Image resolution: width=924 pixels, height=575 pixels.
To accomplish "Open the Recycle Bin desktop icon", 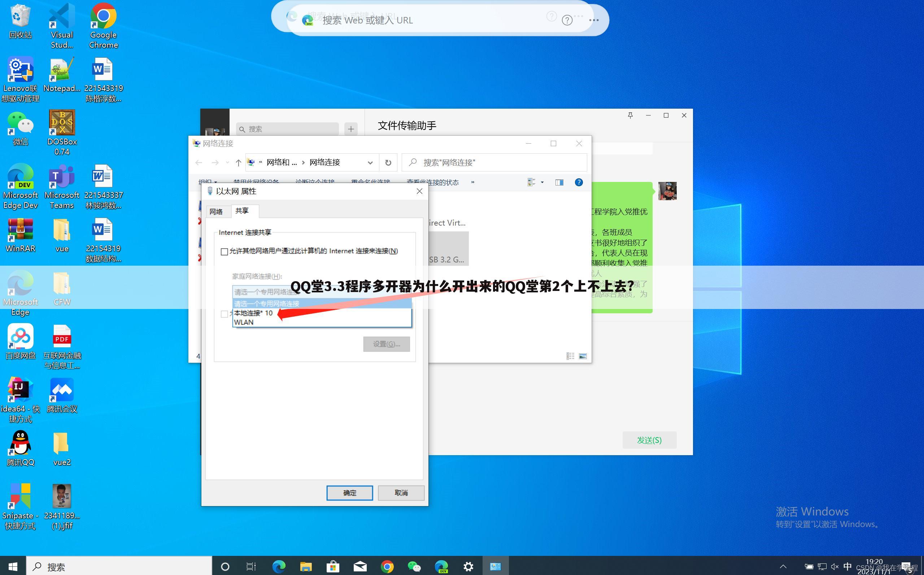I will 20,21.
